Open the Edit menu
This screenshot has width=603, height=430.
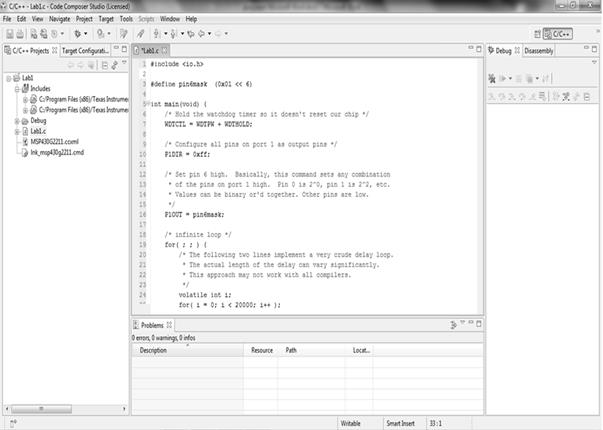(x=21, y=19)
